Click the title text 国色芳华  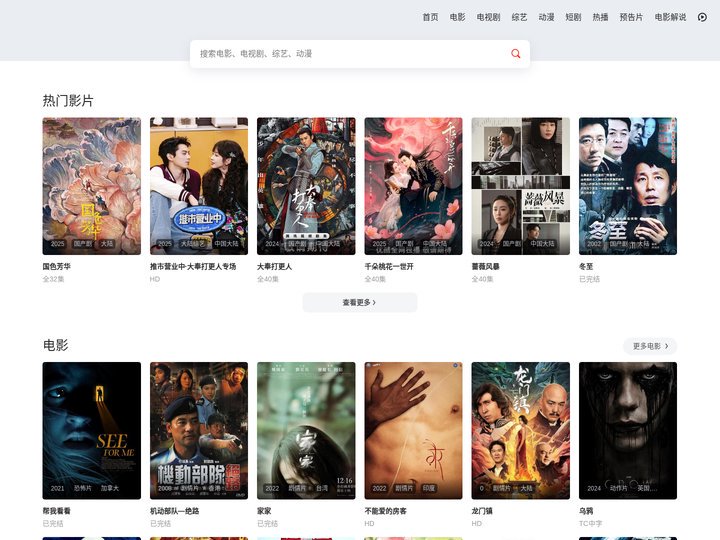tap(56, 266)
